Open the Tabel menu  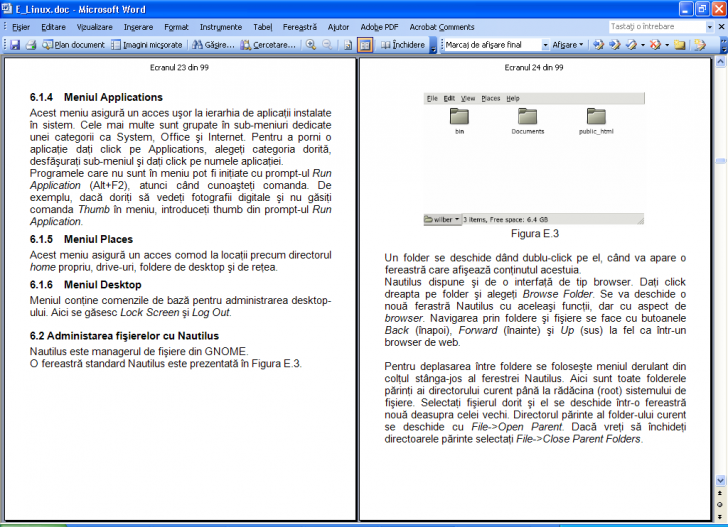pos(262,27)
